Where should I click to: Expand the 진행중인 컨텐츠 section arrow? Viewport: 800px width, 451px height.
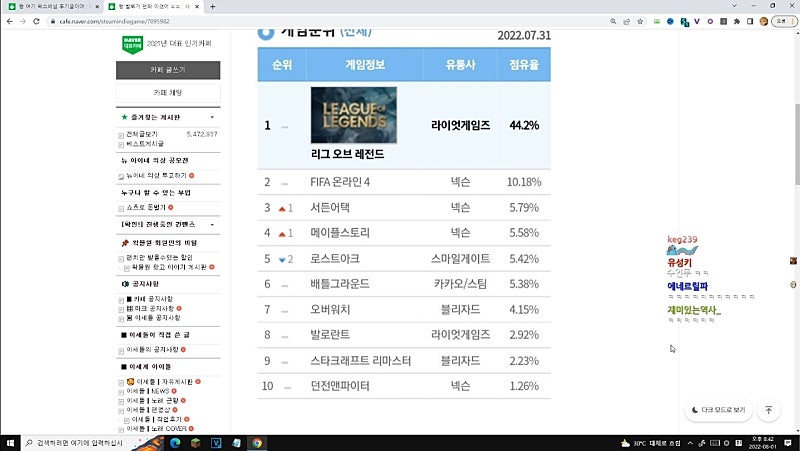[x=212, y=224]
